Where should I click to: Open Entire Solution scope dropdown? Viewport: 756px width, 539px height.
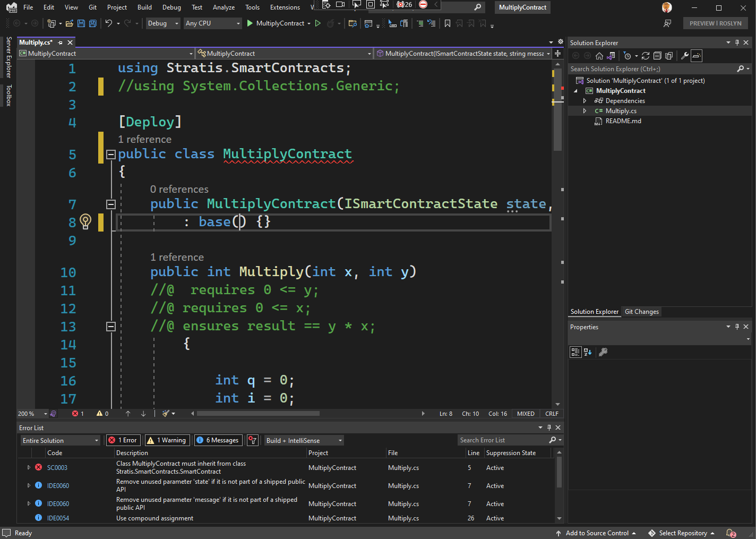(x=61, y=440)
